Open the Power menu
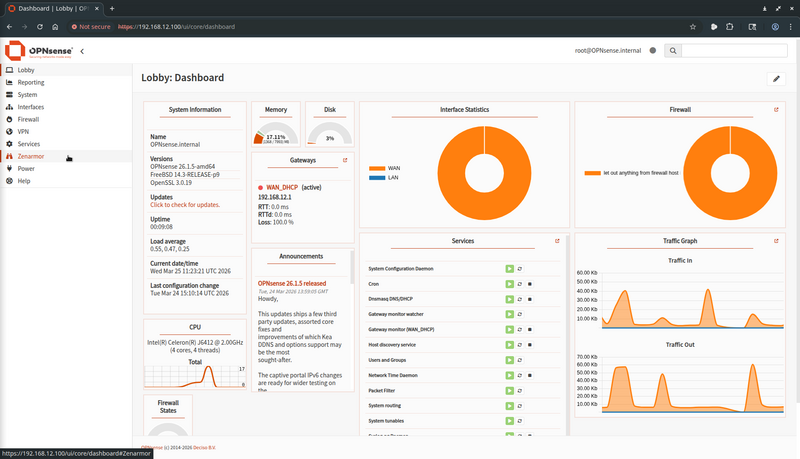Image resolution: width=800 pixels, height=459 pixels. click(x=66, y=168)
